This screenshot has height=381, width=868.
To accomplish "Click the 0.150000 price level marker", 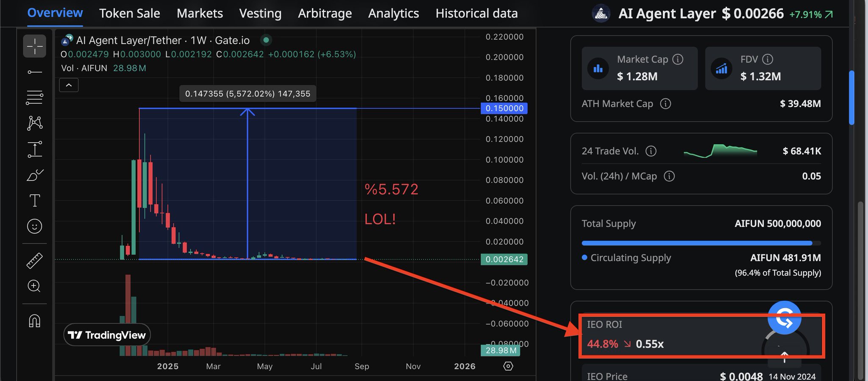I will coord(504,108).
